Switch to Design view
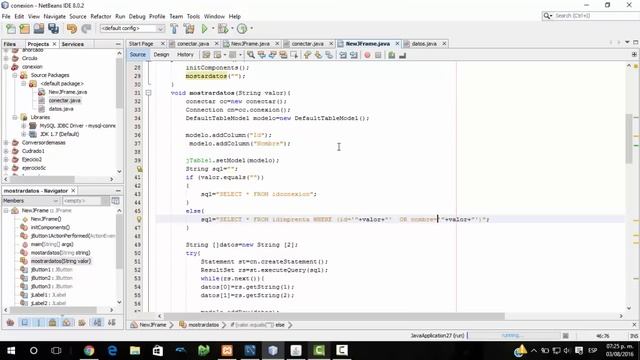 (161, 55)
